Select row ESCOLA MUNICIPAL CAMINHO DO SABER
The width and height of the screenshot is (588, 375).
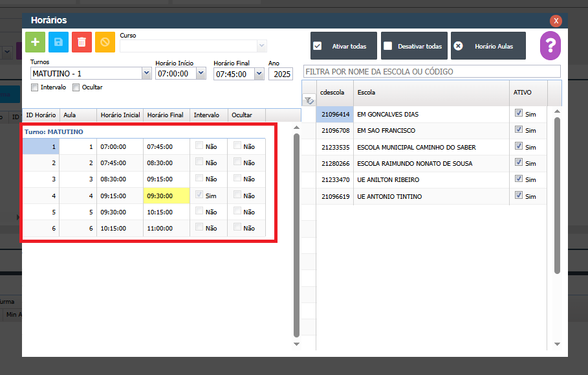tap(431, 147)
